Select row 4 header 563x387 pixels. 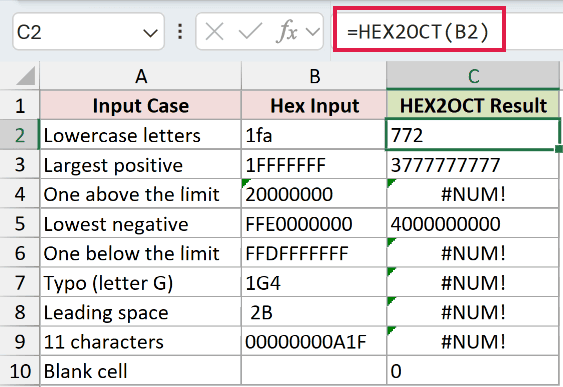[20, 194]
